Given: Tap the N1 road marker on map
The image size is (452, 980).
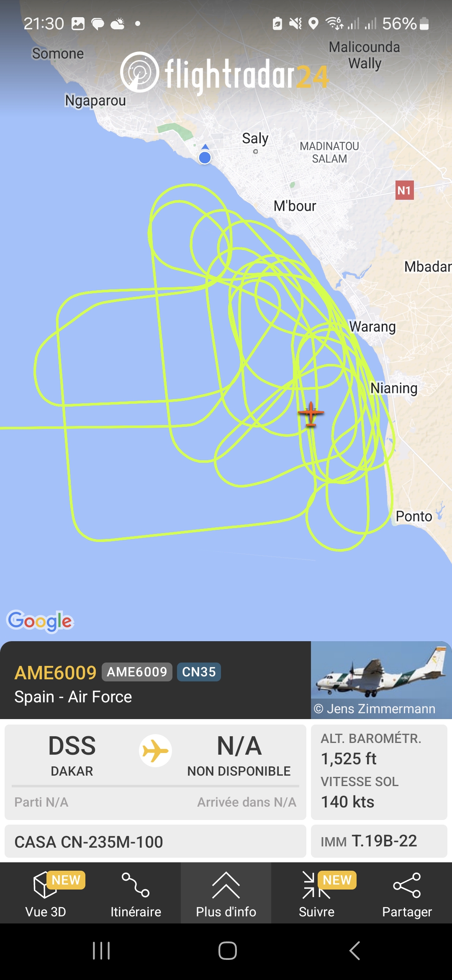Looking at the screenshot, I should (404, 190).
